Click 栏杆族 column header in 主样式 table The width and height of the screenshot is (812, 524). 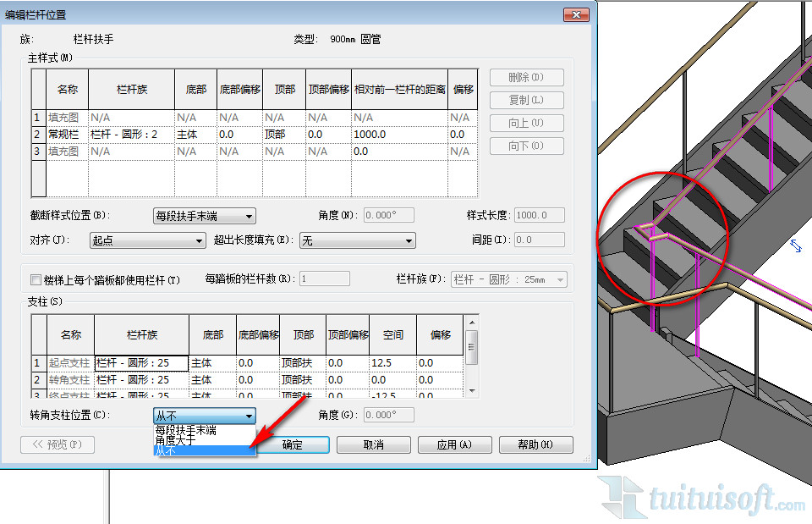pos(131,90)
